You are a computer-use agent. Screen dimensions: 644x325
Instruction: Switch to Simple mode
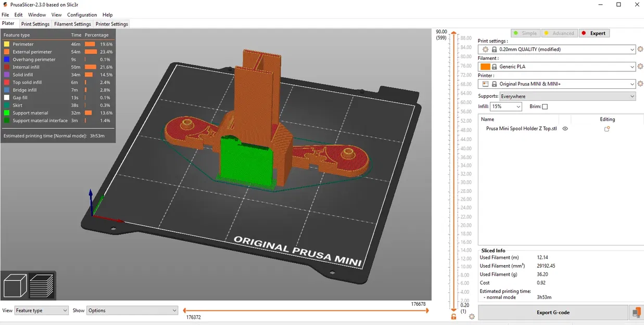[x=525, y=33]
